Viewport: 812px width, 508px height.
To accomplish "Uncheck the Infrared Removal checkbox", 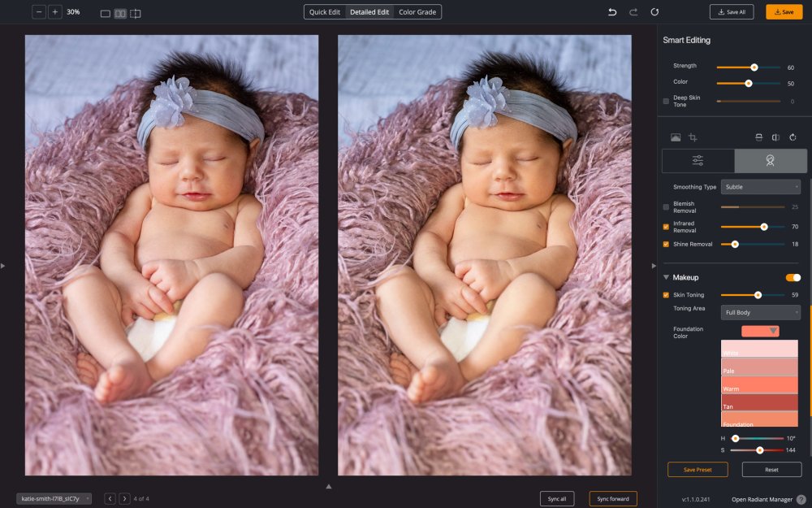I will point(666,227).
